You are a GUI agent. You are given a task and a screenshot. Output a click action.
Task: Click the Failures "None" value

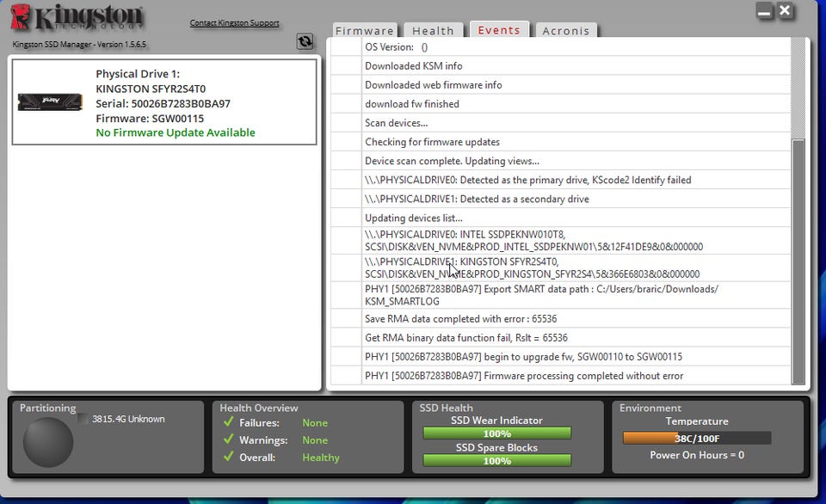315,422
